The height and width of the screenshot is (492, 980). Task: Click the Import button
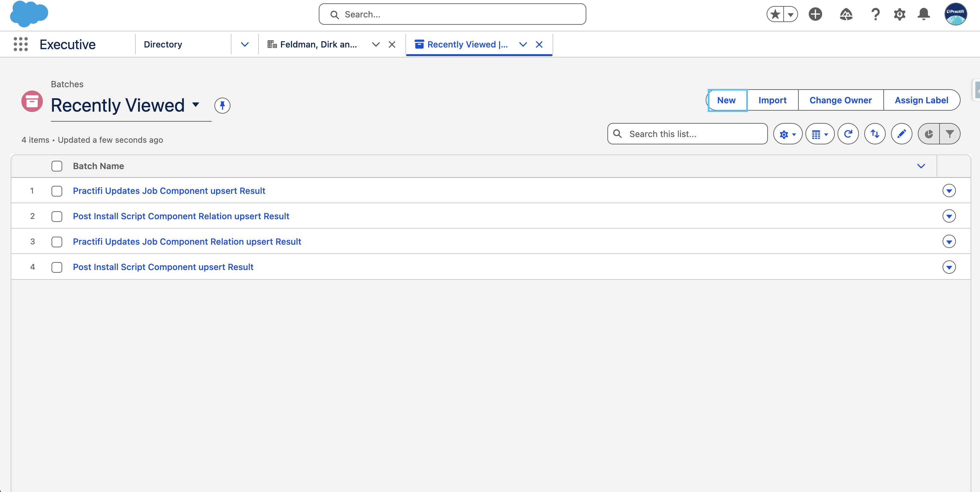click(772, 100)
